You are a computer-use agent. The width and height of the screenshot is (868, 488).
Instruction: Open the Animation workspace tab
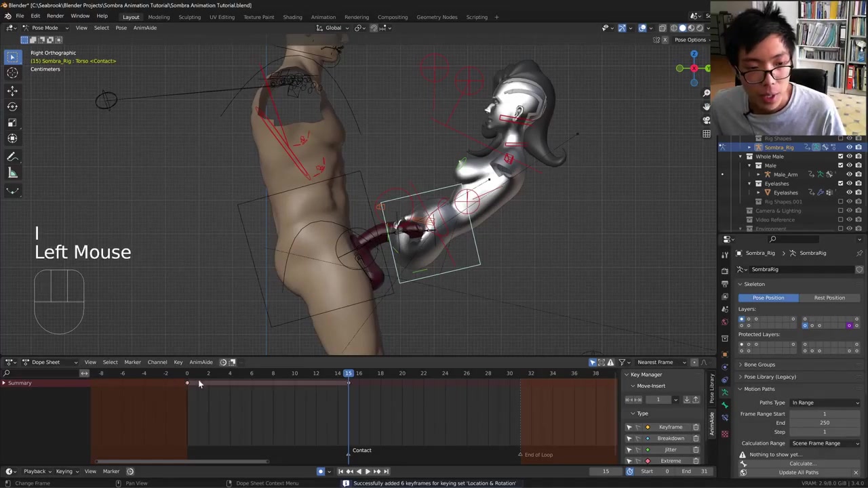323,17
